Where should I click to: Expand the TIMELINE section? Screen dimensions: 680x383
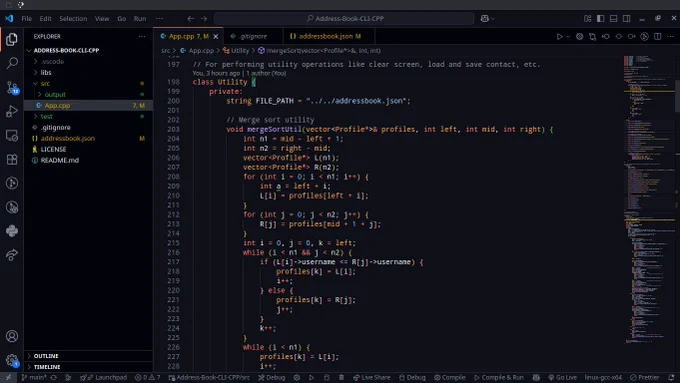47,367
